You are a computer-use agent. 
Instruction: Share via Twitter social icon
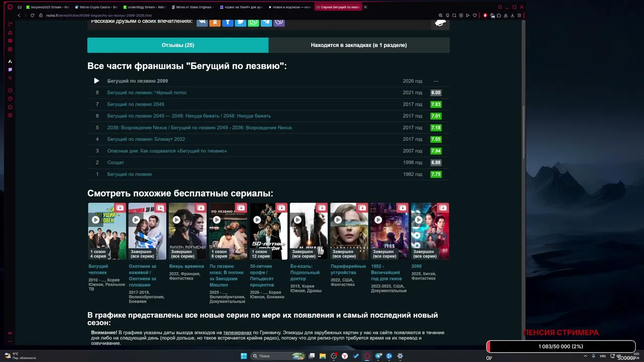240,22
